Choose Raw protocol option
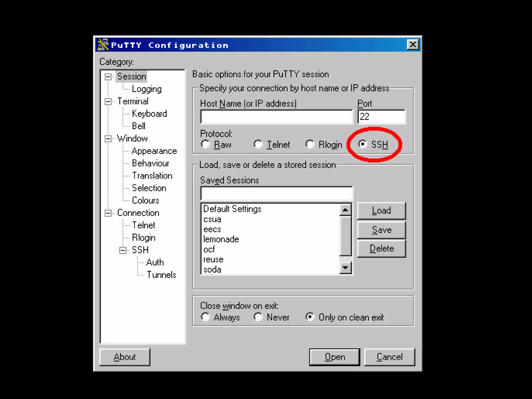This screenshot has height=399, width=532. click(205, 144)
